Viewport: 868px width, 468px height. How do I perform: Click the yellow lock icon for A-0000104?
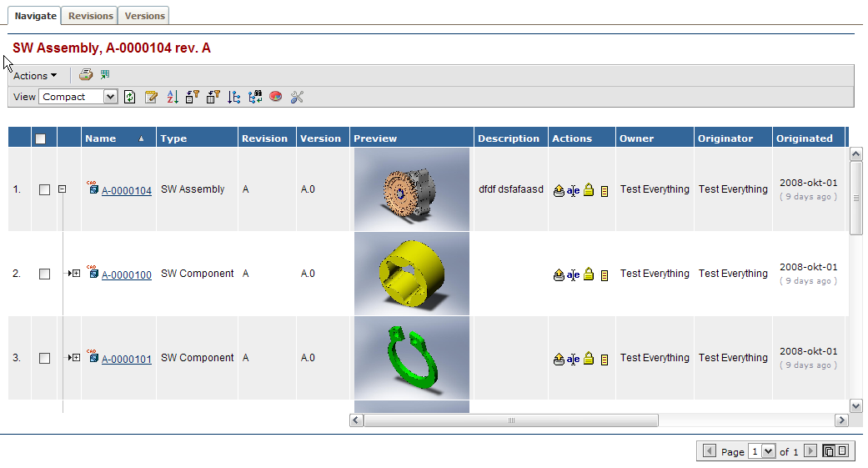click(588, 190)
